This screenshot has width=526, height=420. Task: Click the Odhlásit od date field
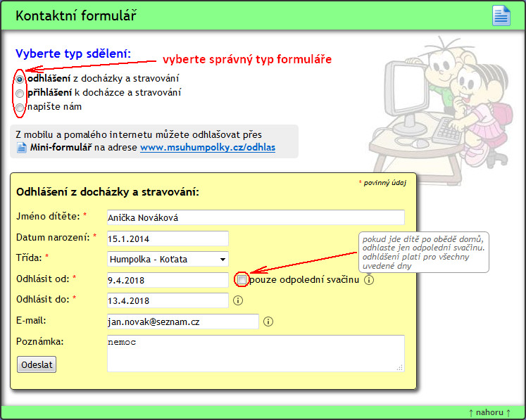click(x=168, y=280)
